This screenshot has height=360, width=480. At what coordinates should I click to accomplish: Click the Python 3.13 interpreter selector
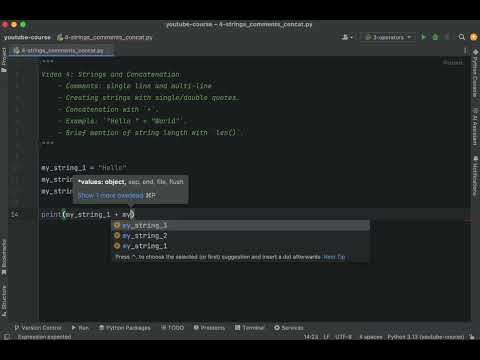pos(426,337)
